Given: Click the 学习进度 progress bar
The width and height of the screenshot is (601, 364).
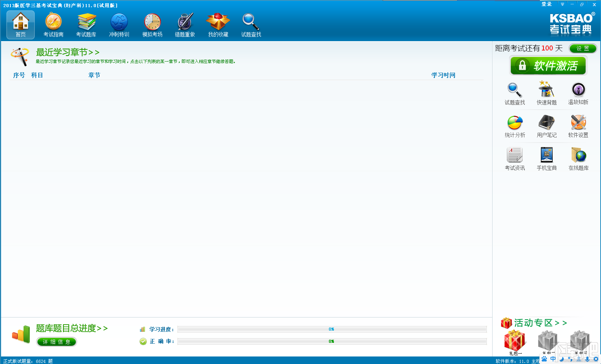Looking at the screenshot, I should pyautogui.click(x=332, y=329).
